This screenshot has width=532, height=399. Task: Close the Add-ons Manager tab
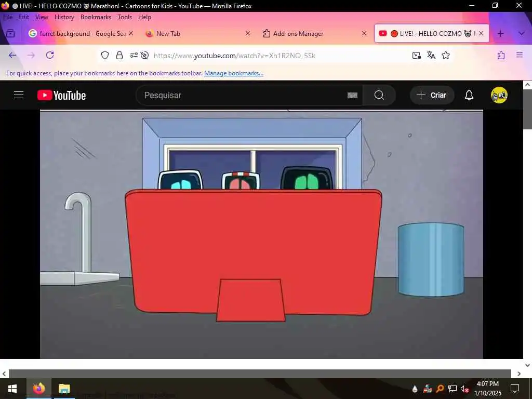[364, 33]
